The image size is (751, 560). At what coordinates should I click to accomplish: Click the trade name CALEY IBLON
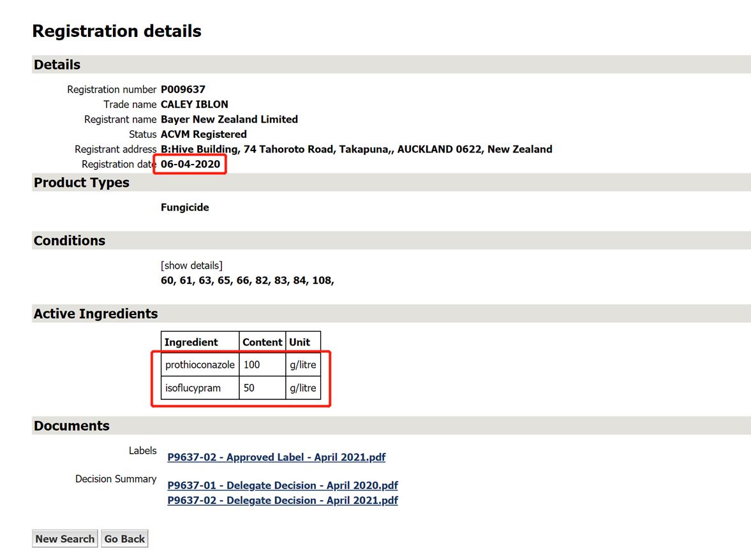[195, 105]
